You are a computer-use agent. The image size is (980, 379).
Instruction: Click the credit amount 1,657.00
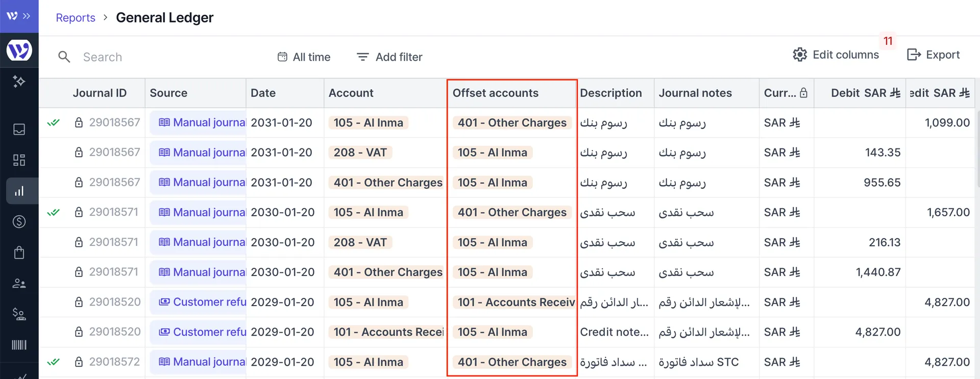948,212
